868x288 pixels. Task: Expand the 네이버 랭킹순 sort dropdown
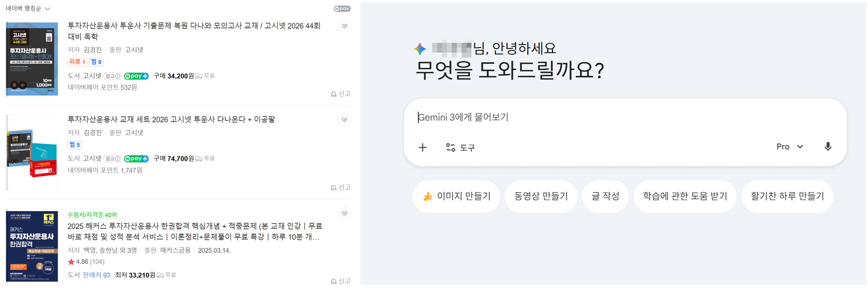click(28, 9)
